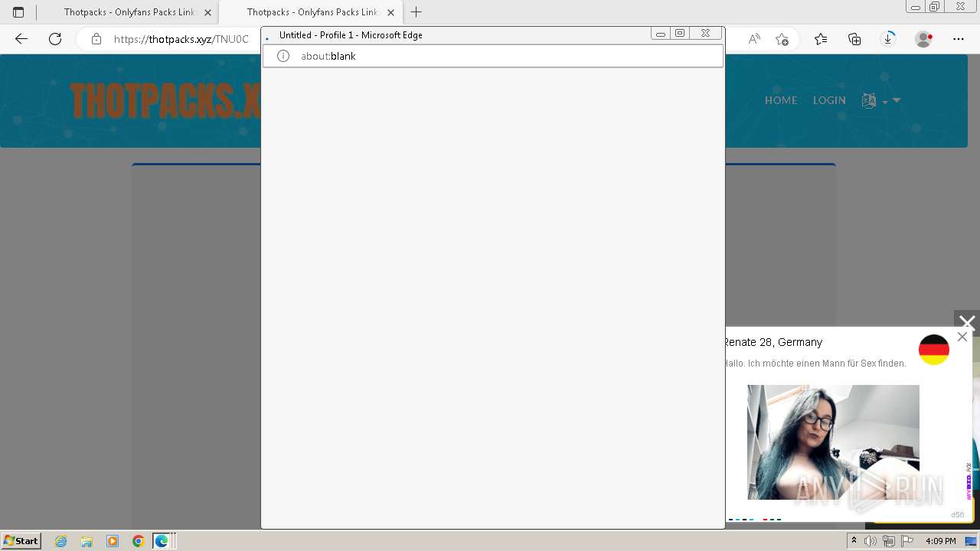Image resolution: width=980 pixels, height=551 pixels.
Task: Add this page to favorites
Action: (x=782, y=39)
